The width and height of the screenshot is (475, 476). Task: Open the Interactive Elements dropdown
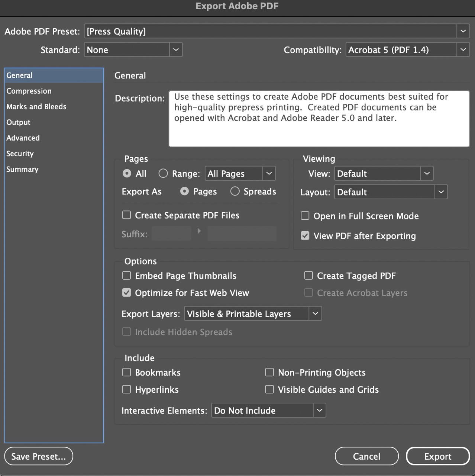pos(268,410)
